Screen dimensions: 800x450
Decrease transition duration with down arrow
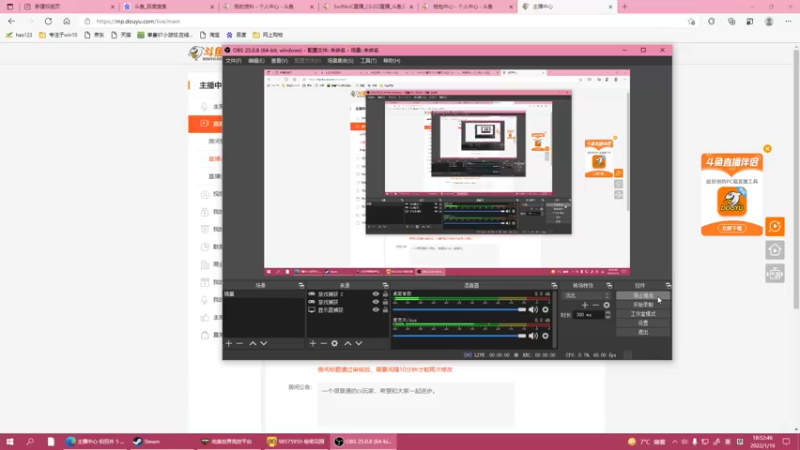[x=608, y=317]
